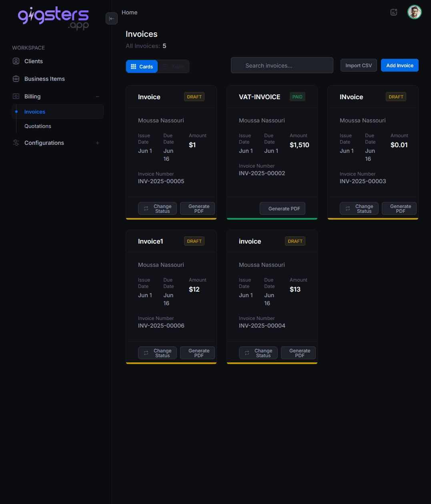Generate PDF for INV-2025-00004

(x=298, y=353)
